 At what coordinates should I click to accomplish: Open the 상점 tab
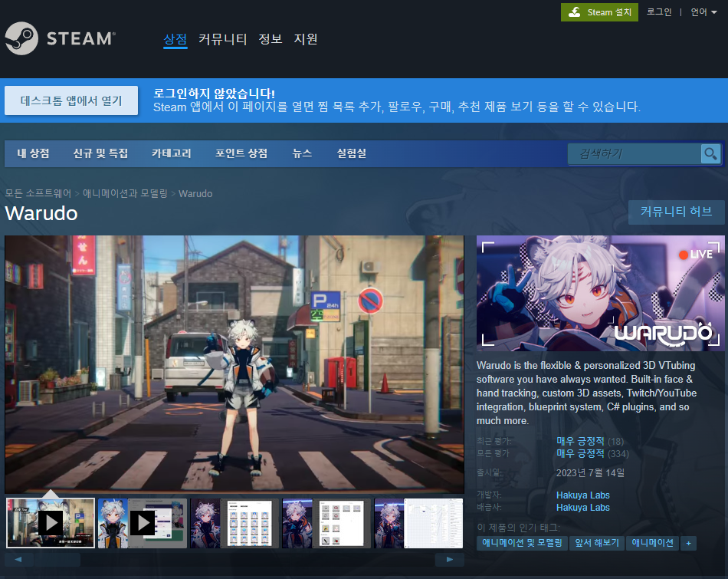click(x=175, y=39)
